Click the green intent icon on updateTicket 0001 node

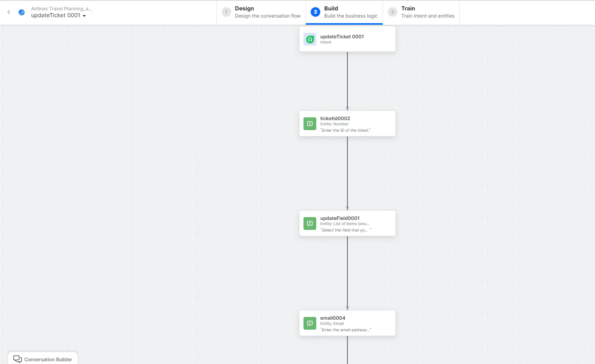310,39
